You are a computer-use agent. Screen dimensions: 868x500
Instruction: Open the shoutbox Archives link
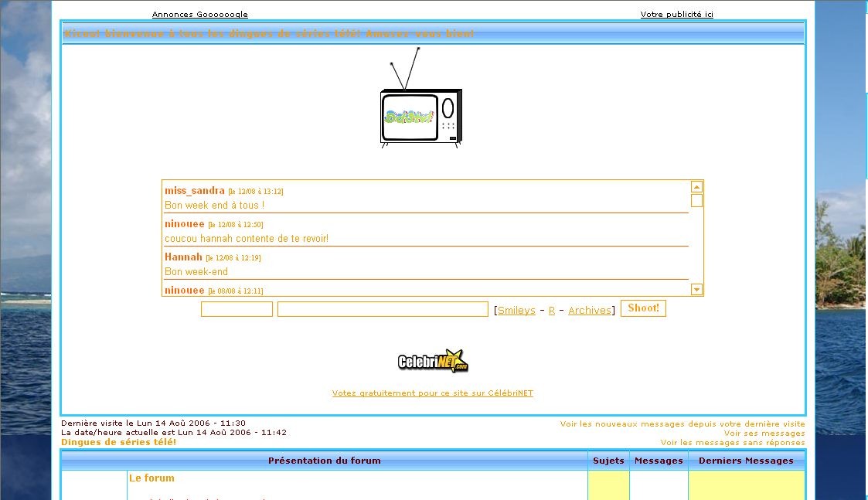pyautogui.click(x=590, y=311)
